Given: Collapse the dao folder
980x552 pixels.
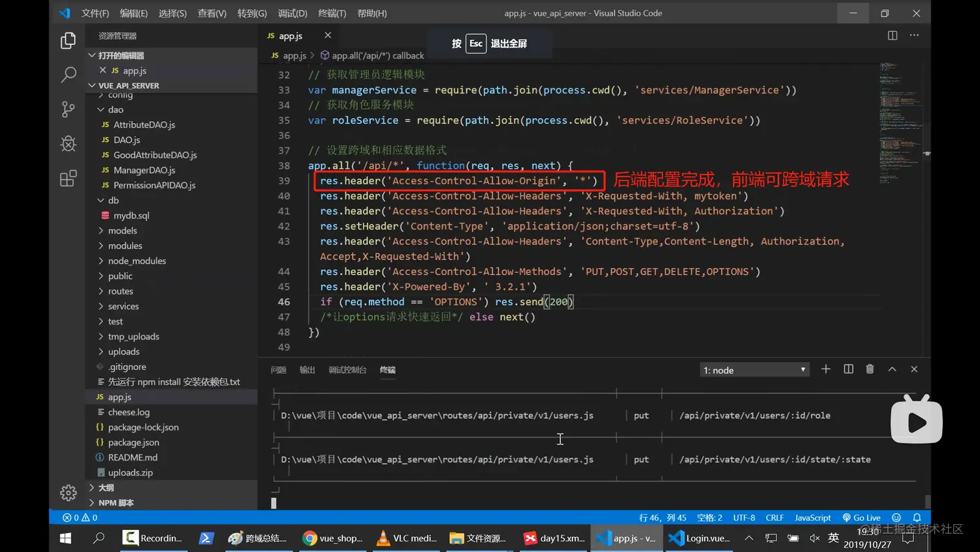Looking at the screenshot, I should [101, 110].
